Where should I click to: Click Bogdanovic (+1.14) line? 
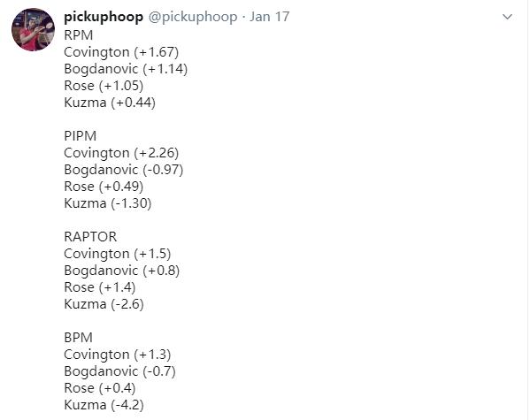pyautogui.click(x=126, y=69)
